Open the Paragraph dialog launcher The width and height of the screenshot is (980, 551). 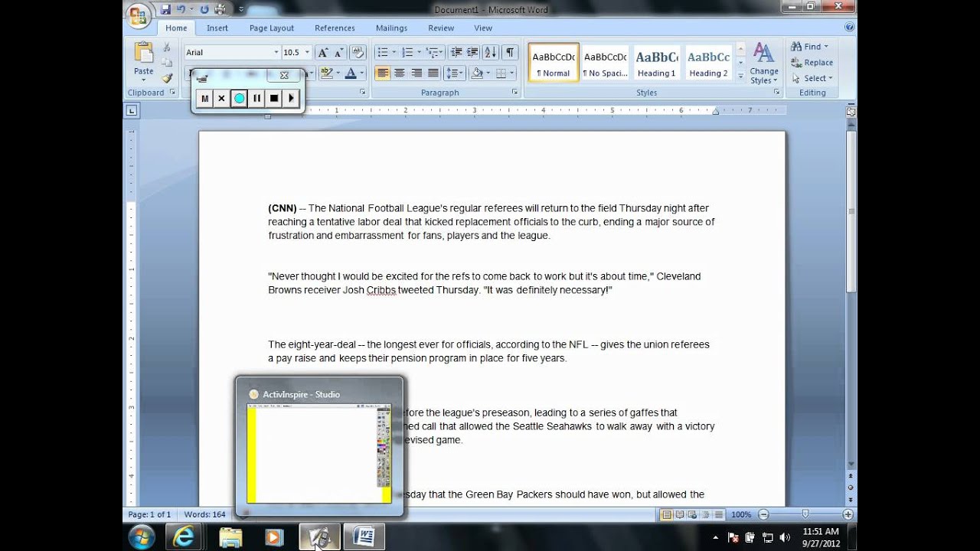[516, 93]
